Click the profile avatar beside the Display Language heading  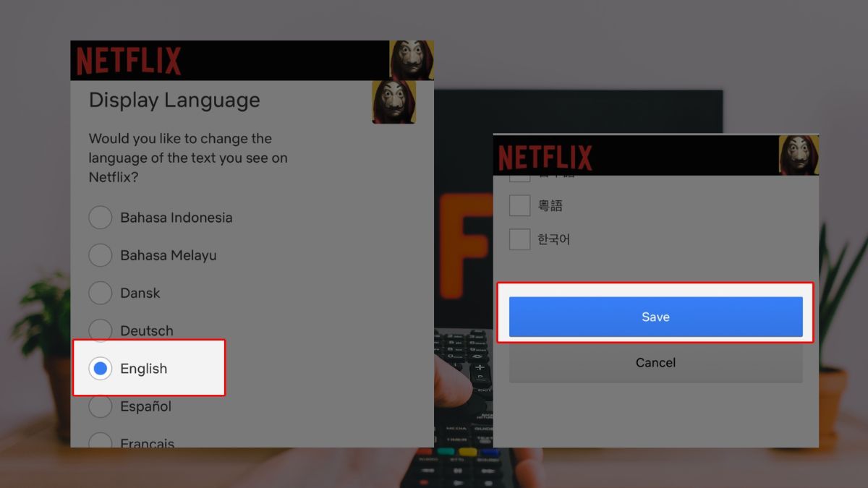pyautogui.click(x=394, y=102)
